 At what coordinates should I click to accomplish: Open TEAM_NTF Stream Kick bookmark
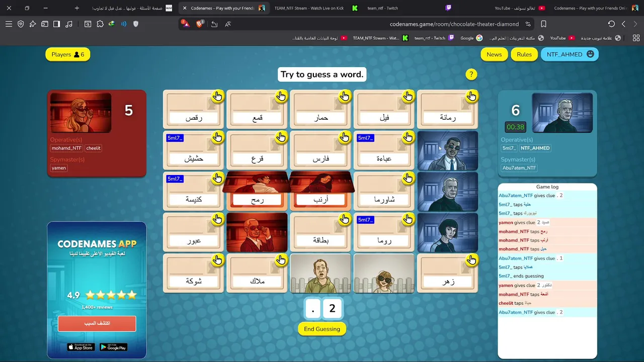tap(380, 38)
